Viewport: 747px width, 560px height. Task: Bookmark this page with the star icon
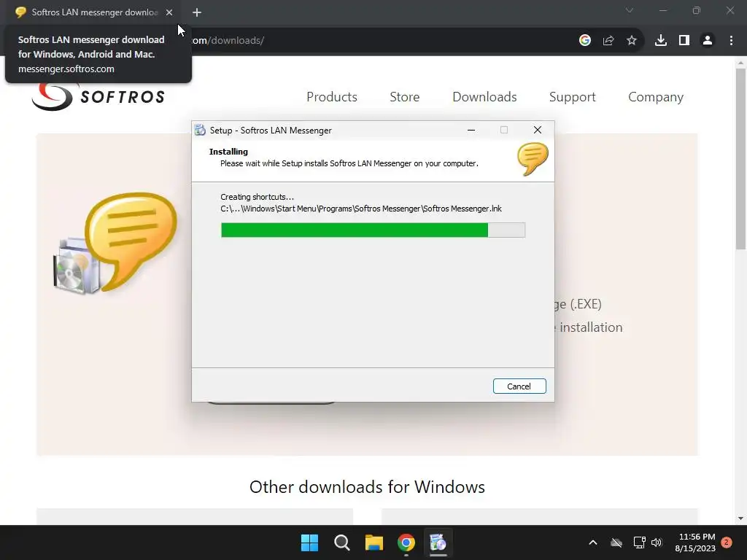[x=632, y=41]
